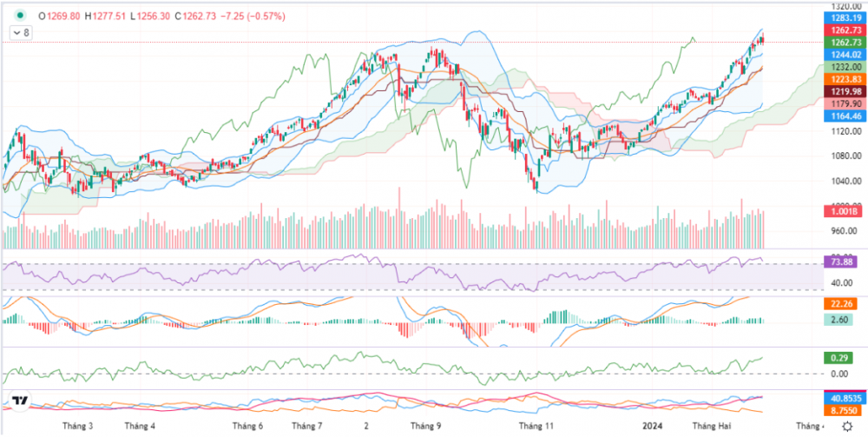
Task: Click the Tháng 9 time axis label
Action: pos(425,427)
